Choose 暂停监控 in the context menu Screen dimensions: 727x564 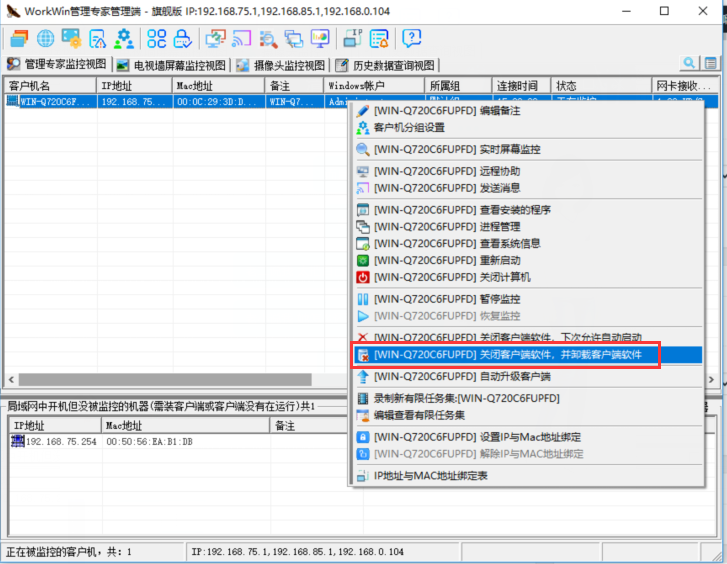(527, 299)
